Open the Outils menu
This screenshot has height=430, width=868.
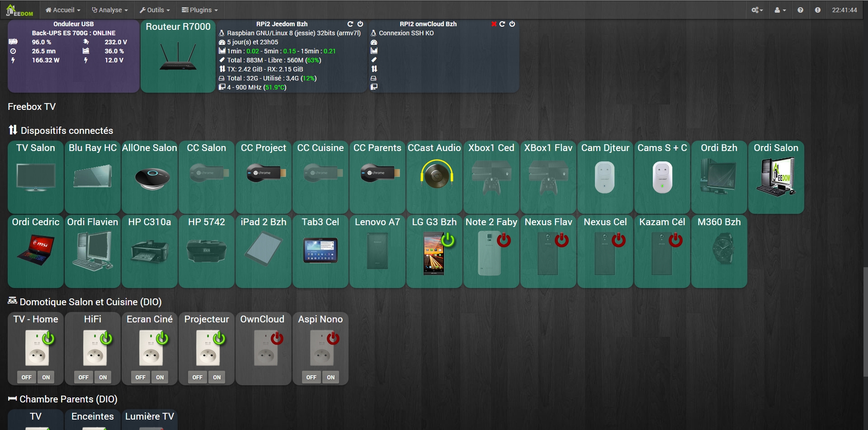pyautogui.click(x=155, y=10)
